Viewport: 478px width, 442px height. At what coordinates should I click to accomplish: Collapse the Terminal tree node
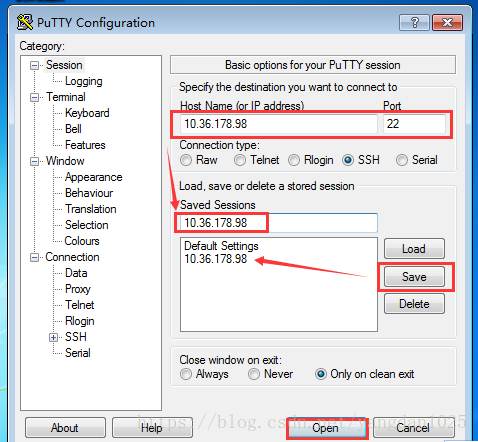click(34, 97)
